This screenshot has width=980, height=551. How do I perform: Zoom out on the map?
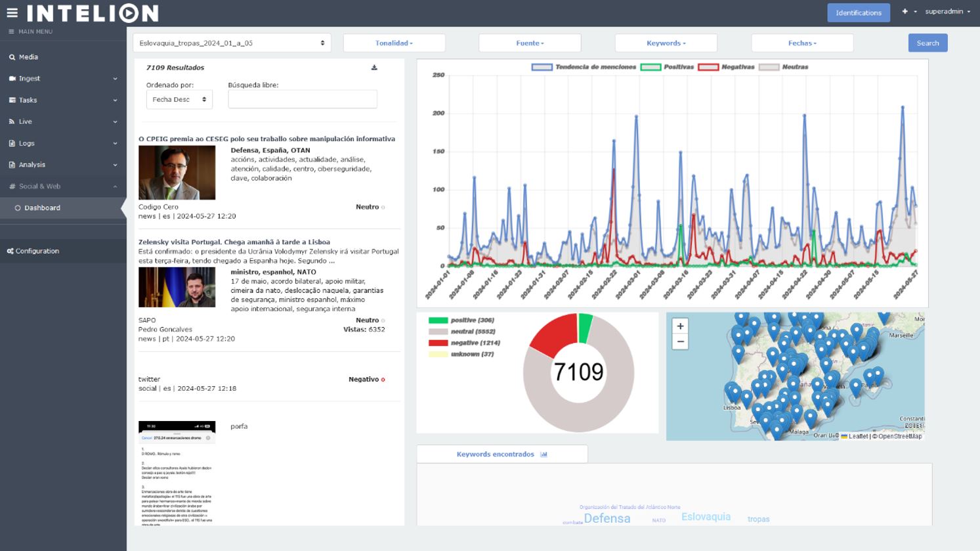[680, 342]
